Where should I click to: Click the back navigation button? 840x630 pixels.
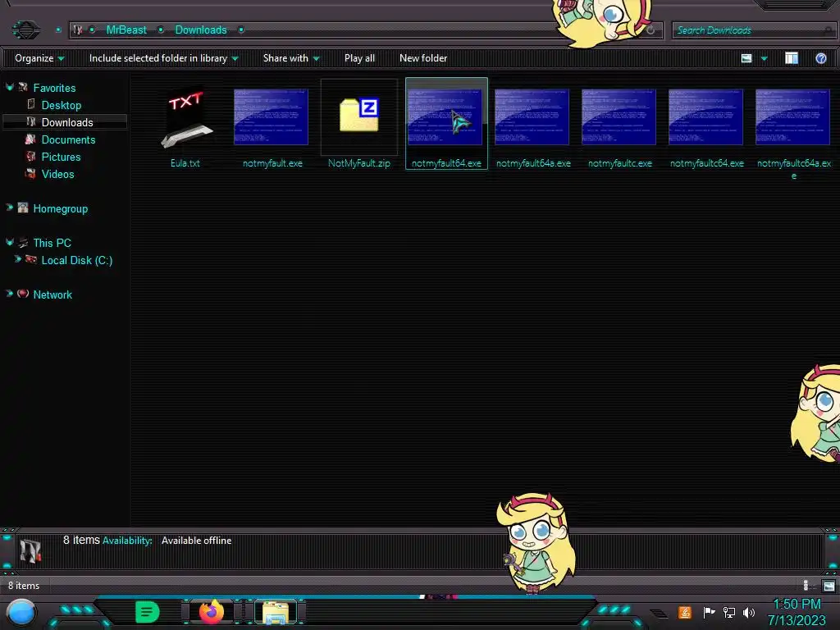pos(25,30)
